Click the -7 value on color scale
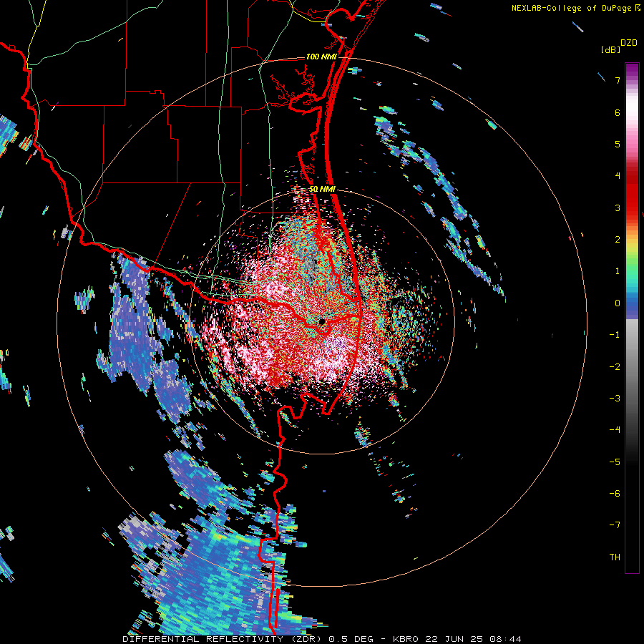Image resolution: width=644 pixels, height=644 pixels. [615, 525]
